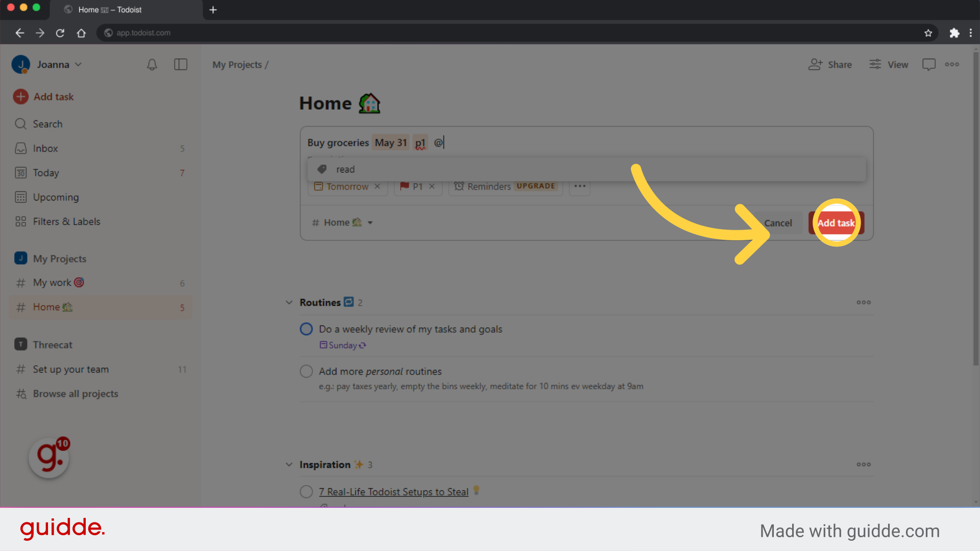This screenshot has width=980, height=551.
Task: Open the View menu
Action: (888, 64)
